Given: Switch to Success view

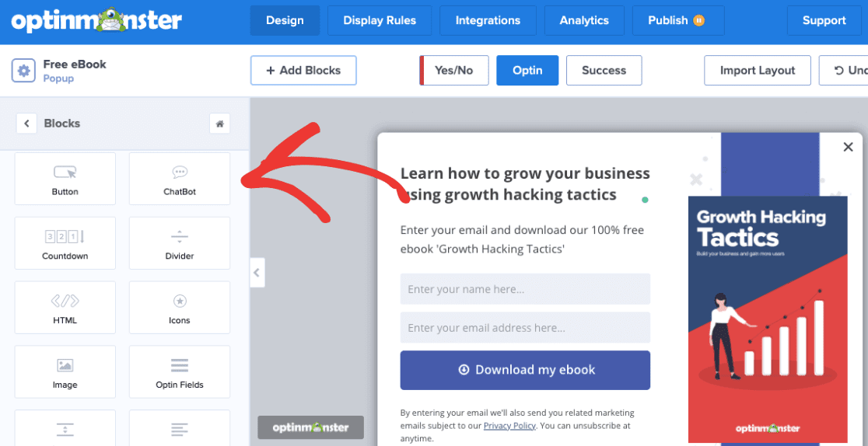Looking at the screenshot, I should coord(604,70).
